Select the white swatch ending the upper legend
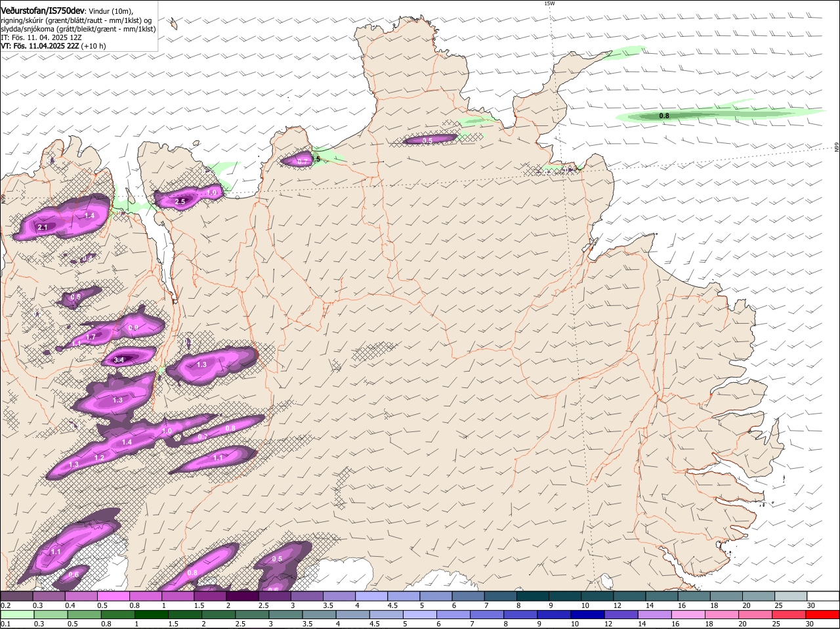The image size is (840, 629). click(x=823, y=596)
